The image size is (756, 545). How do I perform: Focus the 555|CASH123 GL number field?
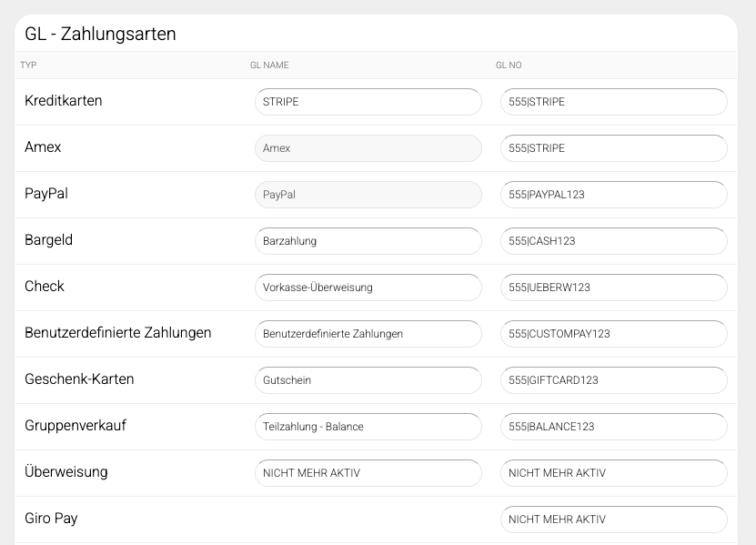[x=613, y=241]
